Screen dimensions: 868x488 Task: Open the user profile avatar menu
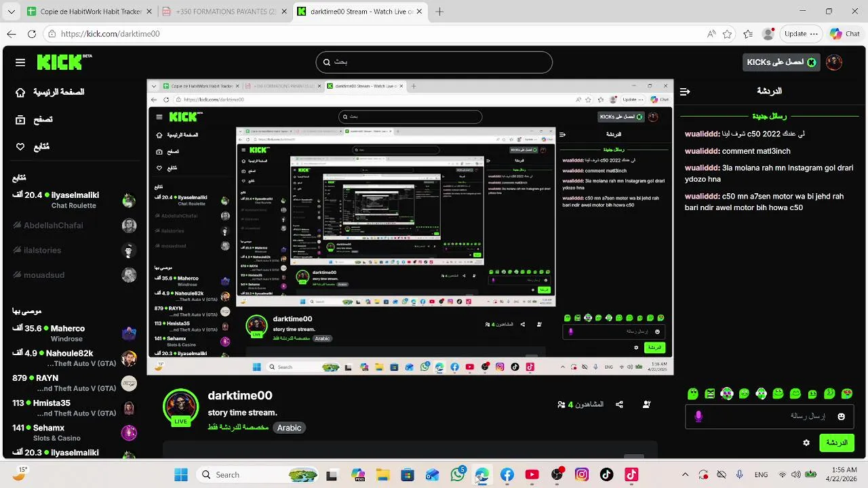(834, 62)
